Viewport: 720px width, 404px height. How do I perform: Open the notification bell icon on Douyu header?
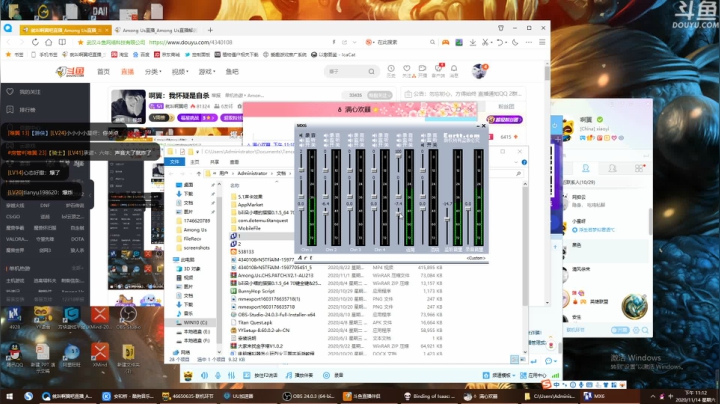(x=454, y=69)
